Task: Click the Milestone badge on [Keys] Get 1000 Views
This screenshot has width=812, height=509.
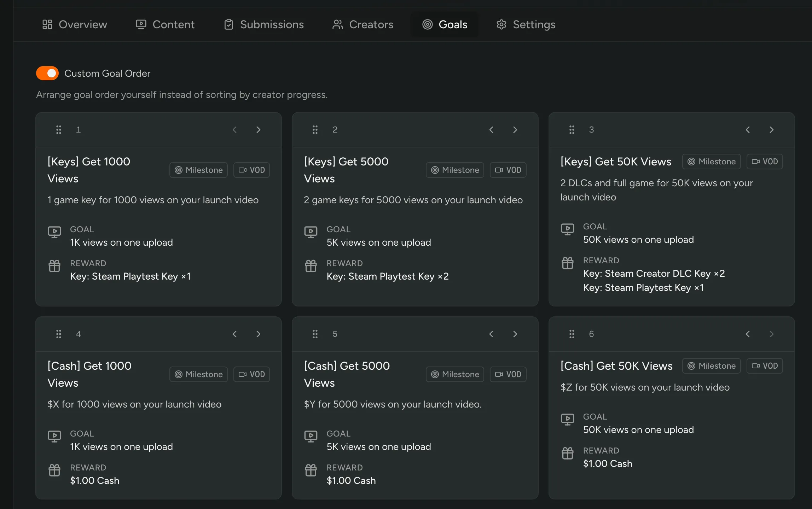Action: click(198, 170)
